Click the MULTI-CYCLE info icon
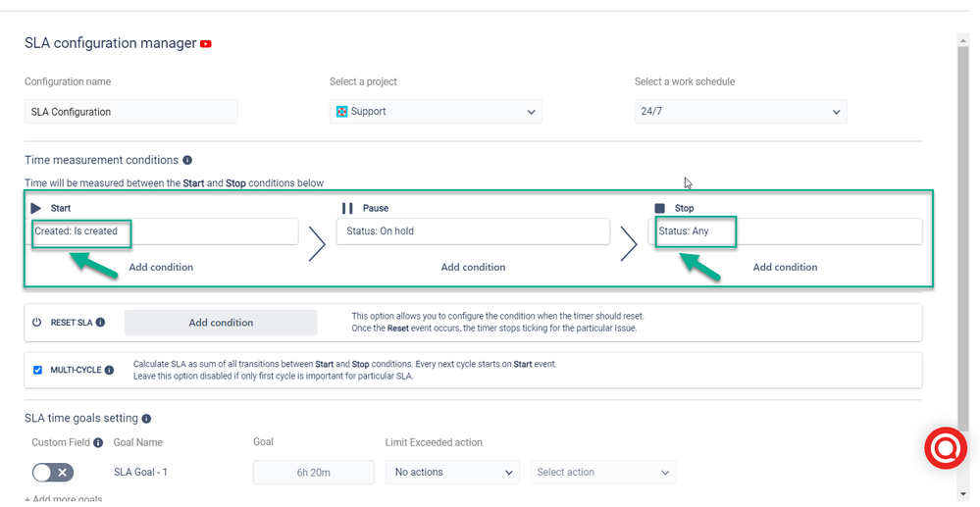This screenshot has height=507, width=980. click(x=109, y=370)
